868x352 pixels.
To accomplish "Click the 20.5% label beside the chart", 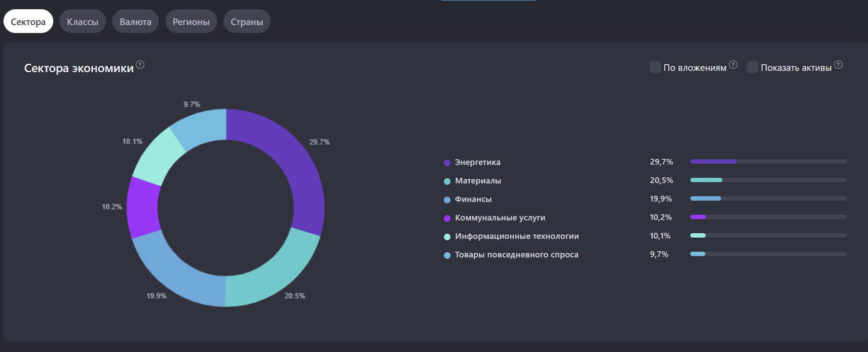I will [x=295, y=296].
